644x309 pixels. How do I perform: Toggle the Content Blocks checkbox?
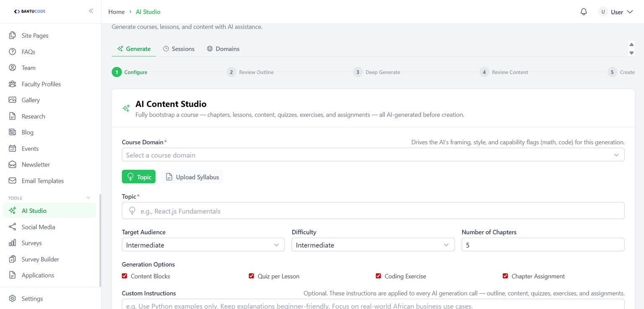click(x=125, y=276)
